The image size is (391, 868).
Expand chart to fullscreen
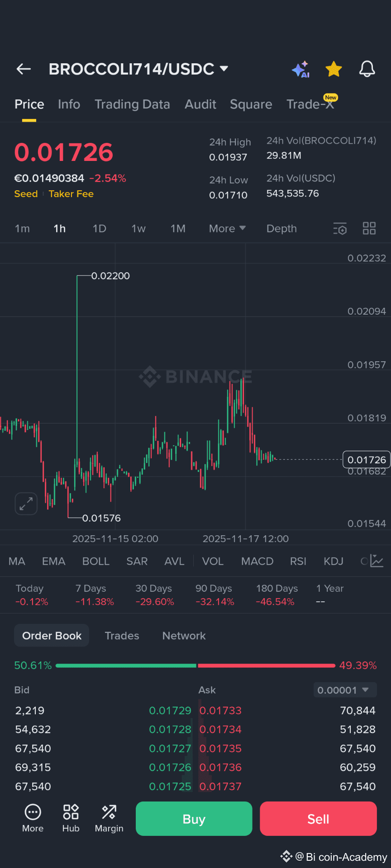(26, 503)
